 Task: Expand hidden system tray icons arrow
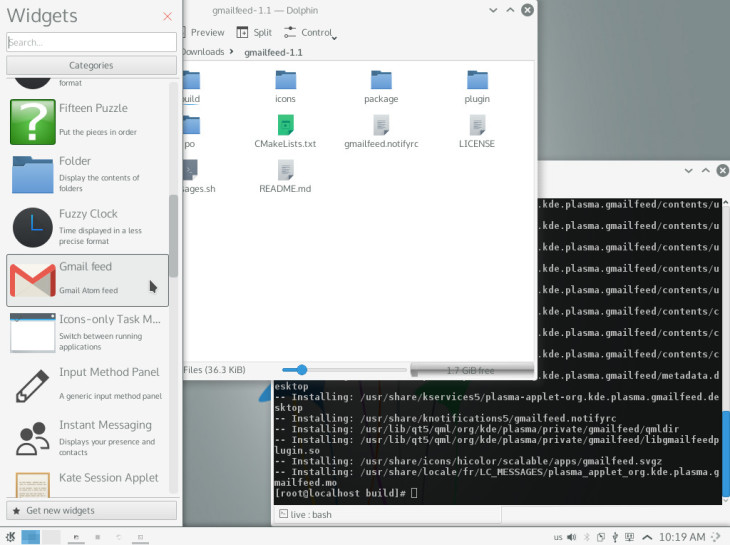pos(647,537)
